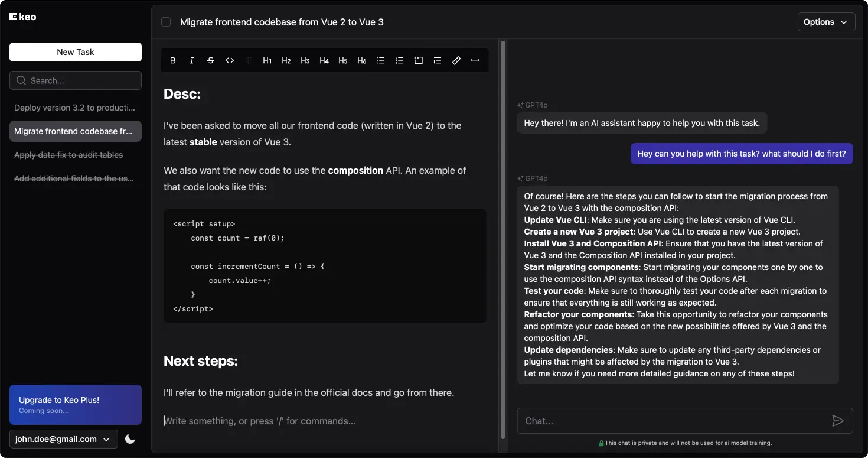Apply Heading 6 style
868x458 pixels.
[362, 60]
